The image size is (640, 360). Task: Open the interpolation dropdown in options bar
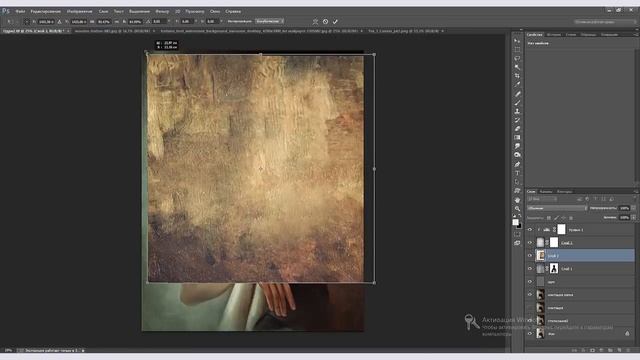point(270,21)
